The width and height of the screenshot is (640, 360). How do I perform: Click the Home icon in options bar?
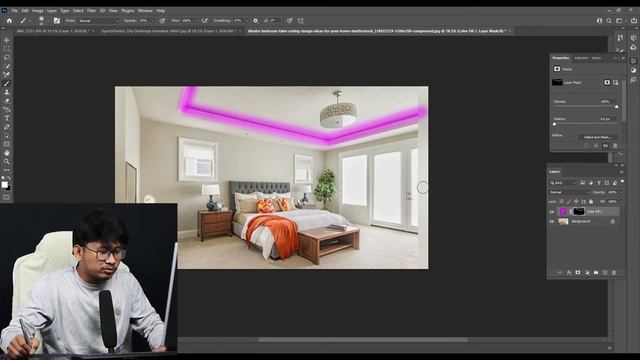9,20
